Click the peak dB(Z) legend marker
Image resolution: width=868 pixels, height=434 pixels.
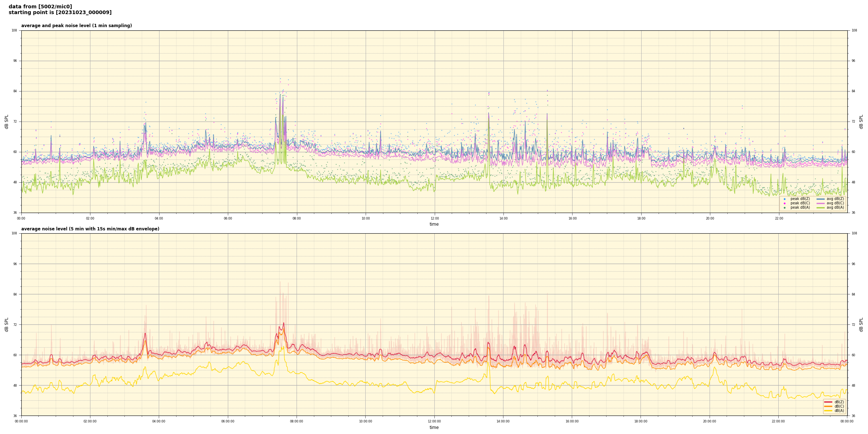[784, 199]
